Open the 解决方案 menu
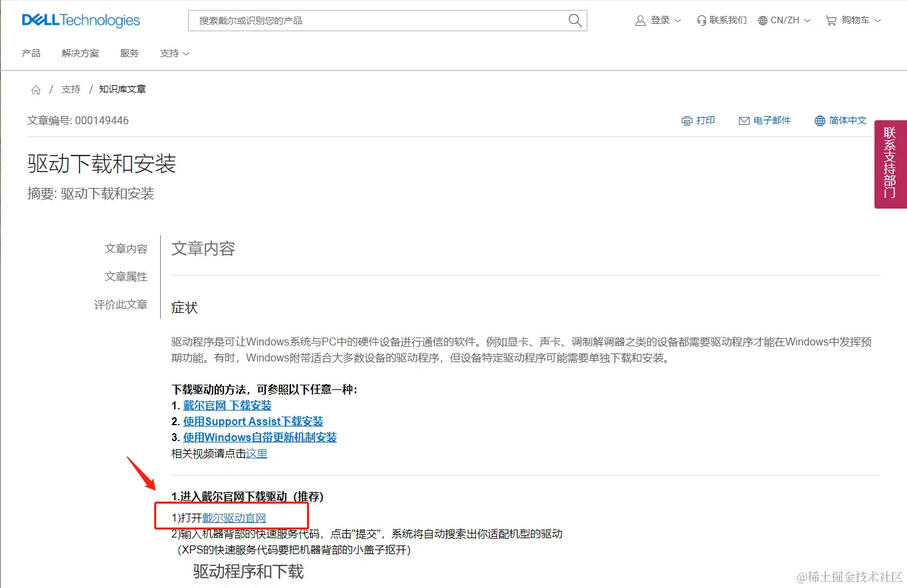The image size is (907, 588). [80, 53]
